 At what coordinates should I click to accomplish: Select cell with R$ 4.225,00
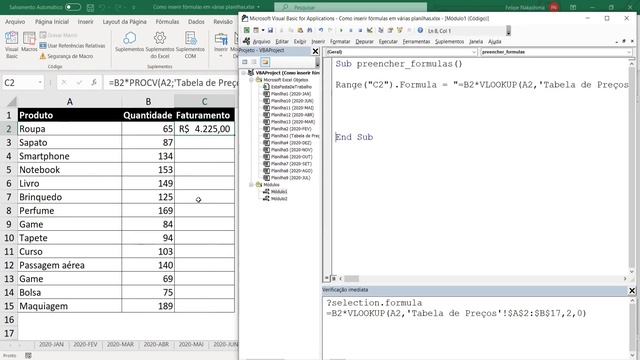coord(204,129)
